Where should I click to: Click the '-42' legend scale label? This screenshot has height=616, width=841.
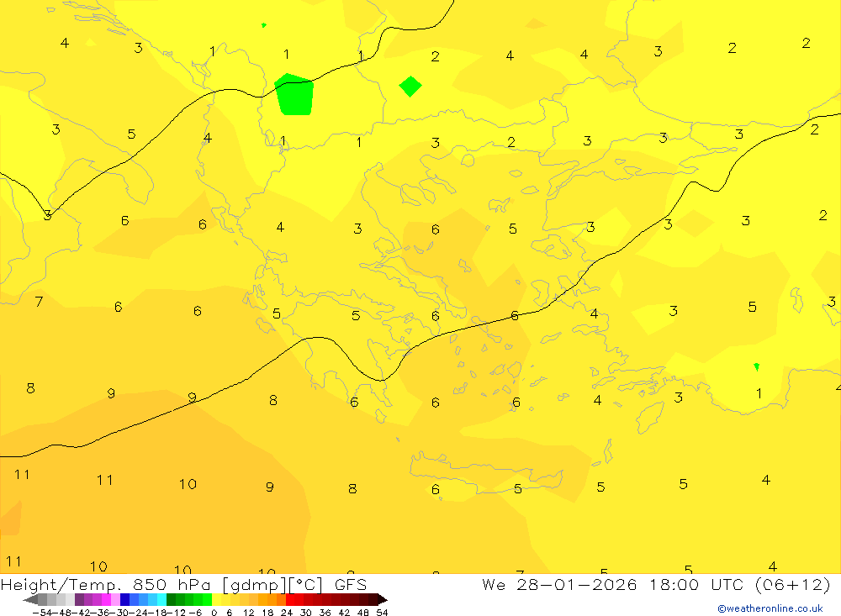click(x=81, y=613)
